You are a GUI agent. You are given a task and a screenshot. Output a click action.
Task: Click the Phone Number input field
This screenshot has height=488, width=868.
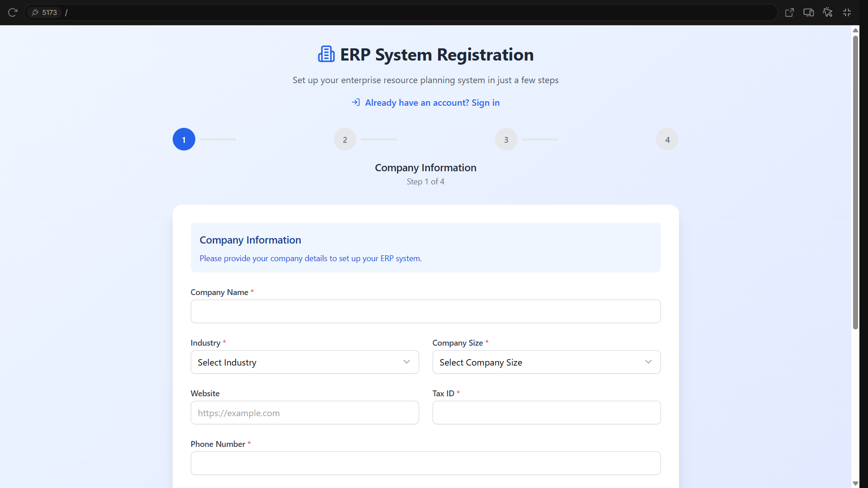pyautogui.click(x=425, y=463)
